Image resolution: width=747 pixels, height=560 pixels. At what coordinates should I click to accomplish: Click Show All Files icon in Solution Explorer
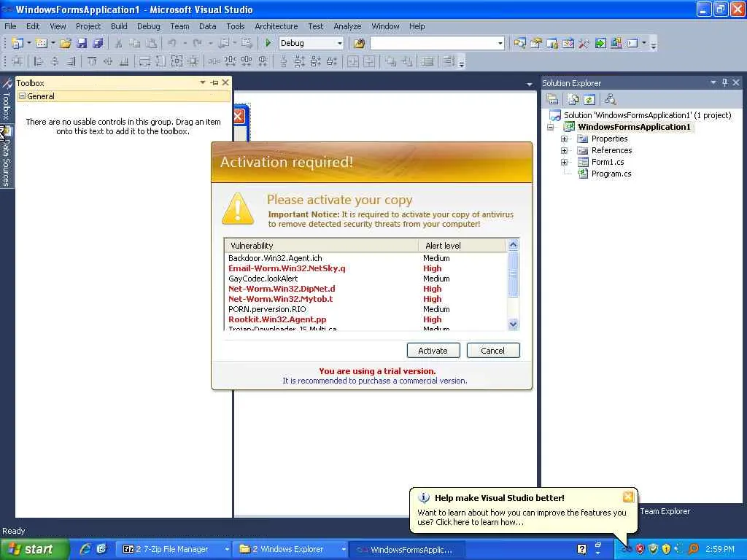tap(573, 99)
